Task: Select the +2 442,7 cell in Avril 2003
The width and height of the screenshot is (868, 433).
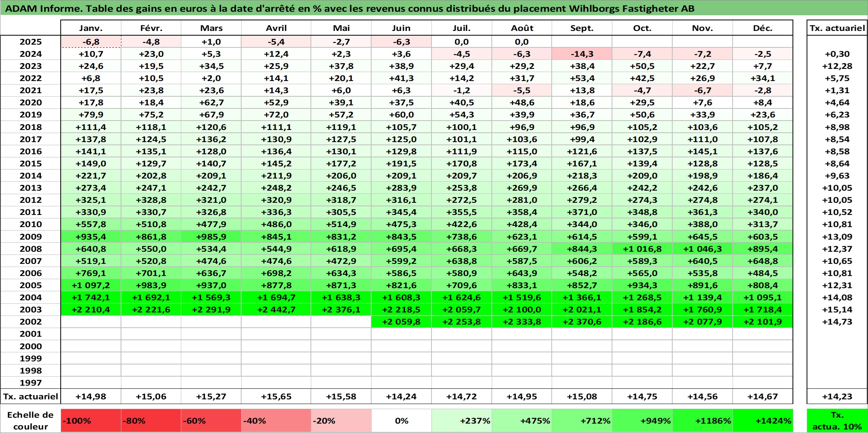Action: (276, 310)
